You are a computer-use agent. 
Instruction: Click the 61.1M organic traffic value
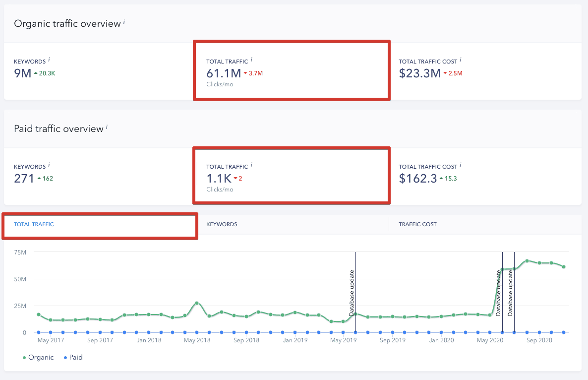(224, 73)
